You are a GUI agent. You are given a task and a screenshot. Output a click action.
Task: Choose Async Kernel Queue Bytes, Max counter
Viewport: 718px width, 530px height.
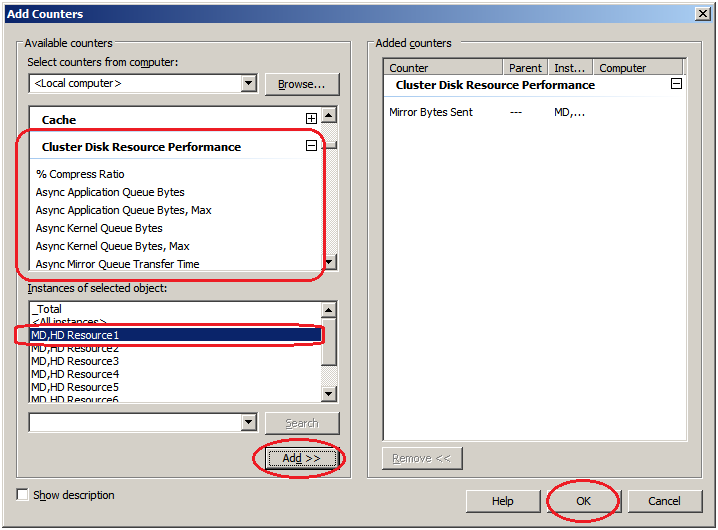pos(112,246)
